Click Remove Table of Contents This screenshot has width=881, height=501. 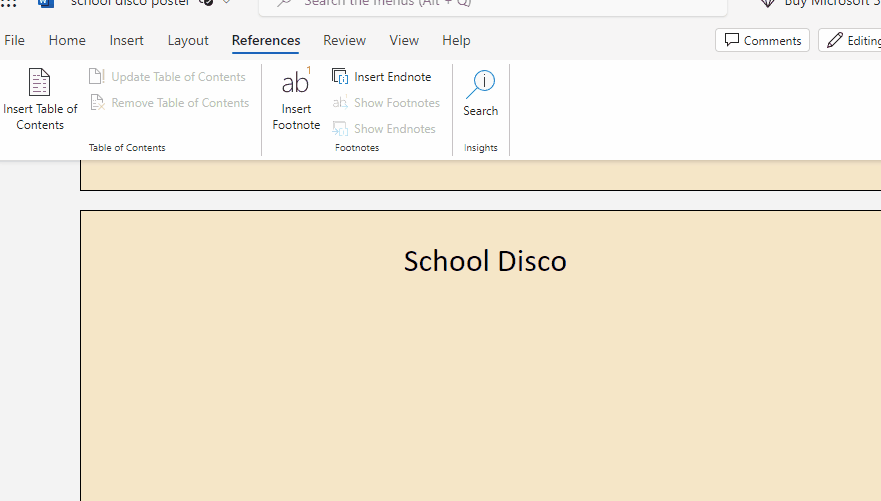169,103
